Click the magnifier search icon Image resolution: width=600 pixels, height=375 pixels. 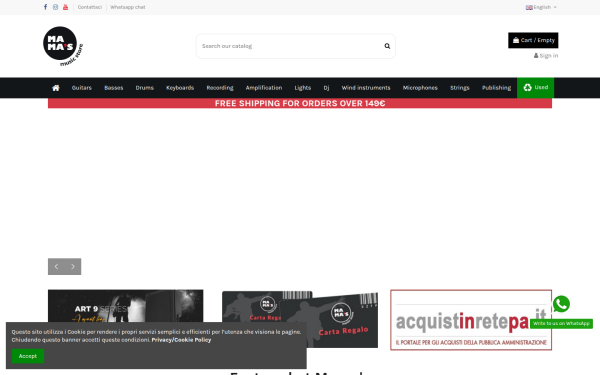pos(387,46)
